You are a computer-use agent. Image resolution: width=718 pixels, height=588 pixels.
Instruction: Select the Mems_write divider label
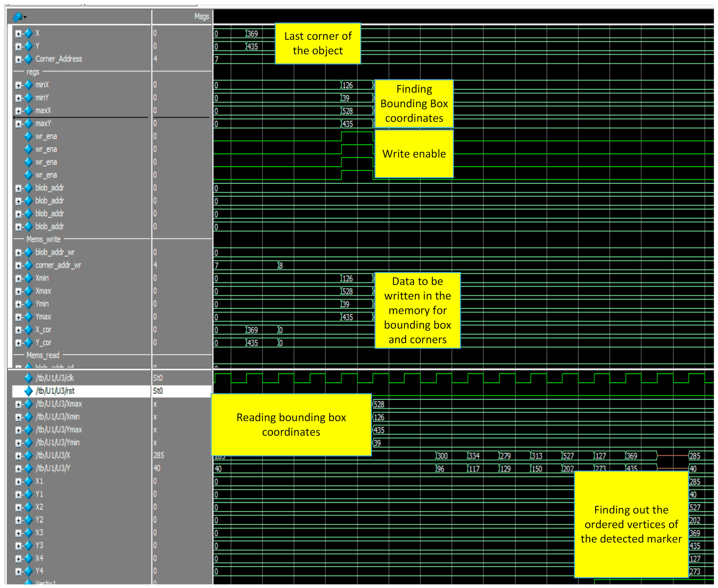tap(43, 240)
